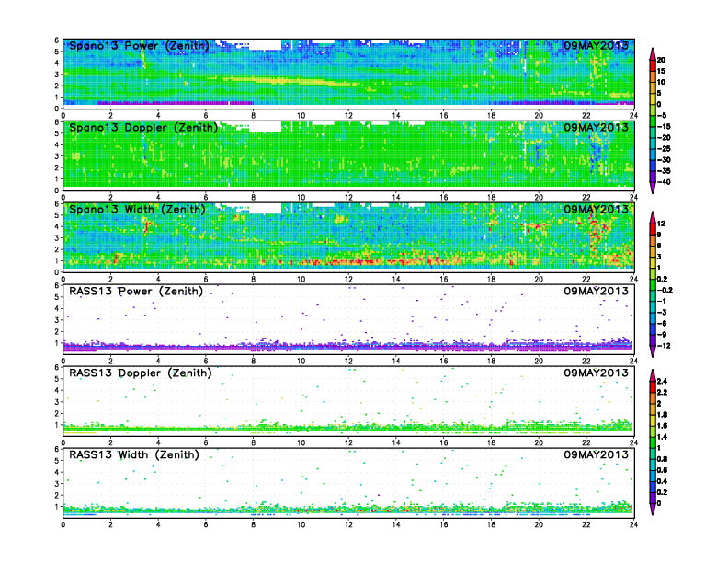Click the "-12" label on the middle colorbar
Viewport: 728px width, 563px height.
click(664, 346)
